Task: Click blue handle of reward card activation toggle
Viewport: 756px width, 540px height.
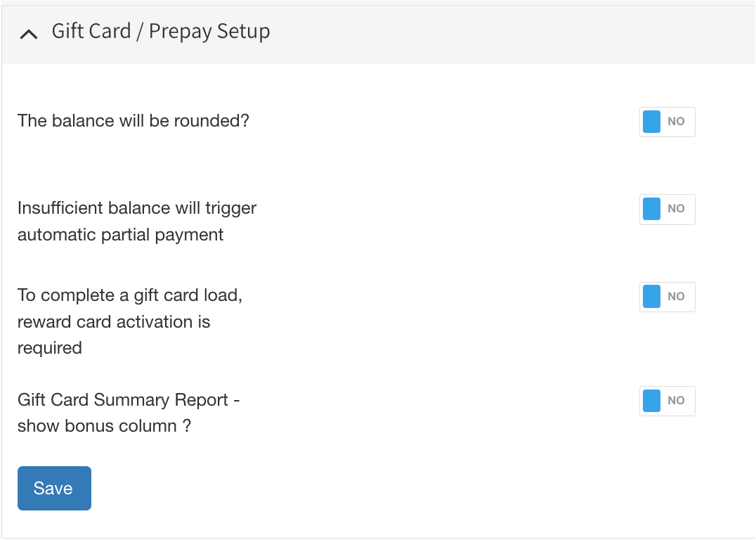Action: coord(652,297)
